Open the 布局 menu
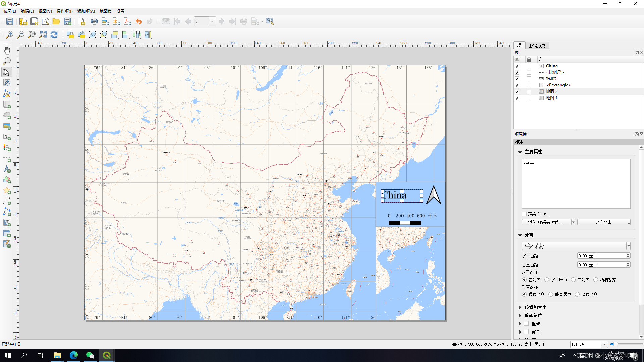The width and height of the screenshot is (644, 362). [10, 11]
